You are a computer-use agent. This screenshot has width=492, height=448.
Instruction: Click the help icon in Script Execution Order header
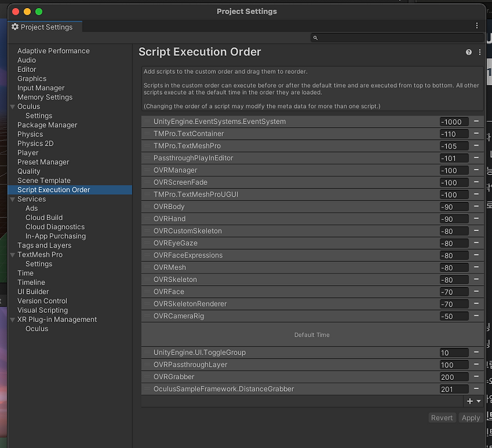pyautogui.click(x=469, y=52)
